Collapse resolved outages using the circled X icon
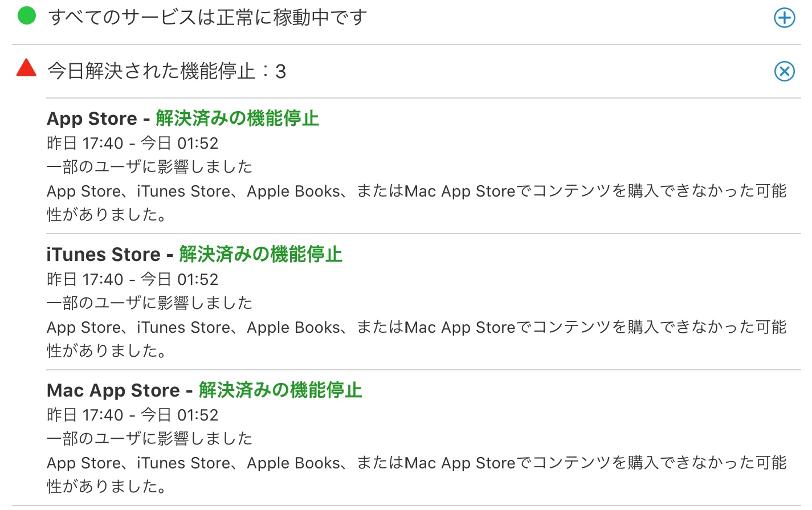 tap(784, 71)
